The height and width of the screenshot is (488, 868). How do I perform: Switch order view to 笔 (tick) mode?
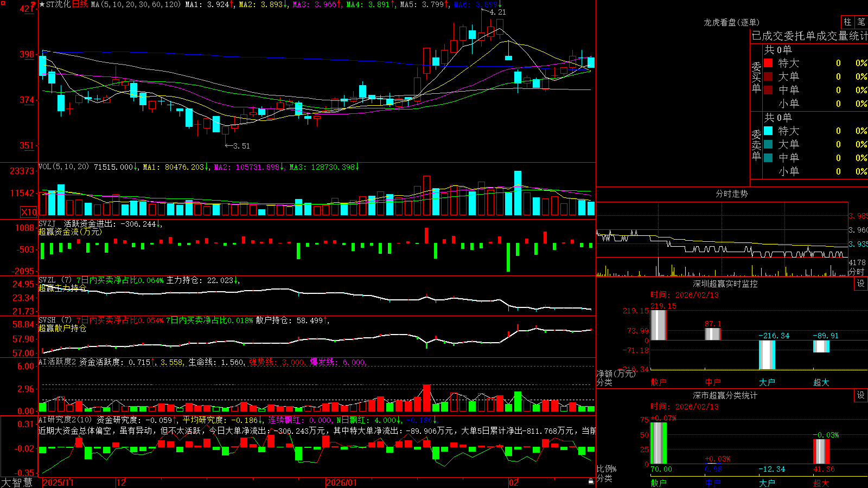(861, 22)
